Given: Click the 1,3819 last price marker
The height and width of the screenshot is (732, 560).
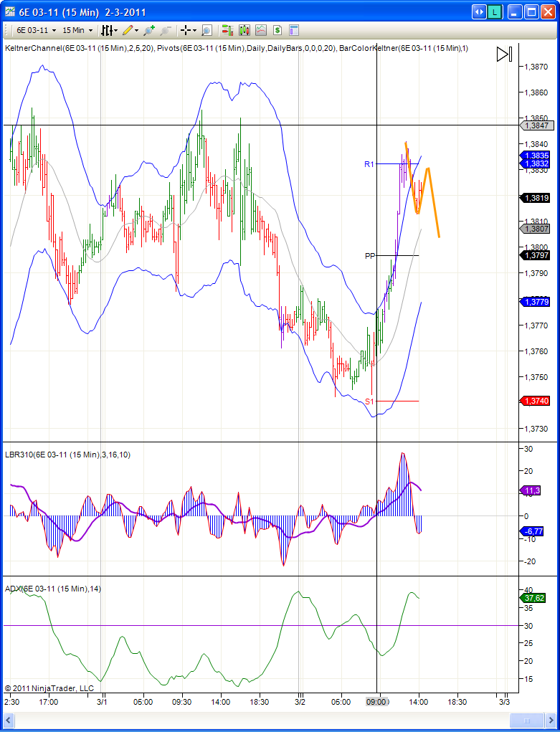Looking at the screenshot, I should click(x=534, y=198).
